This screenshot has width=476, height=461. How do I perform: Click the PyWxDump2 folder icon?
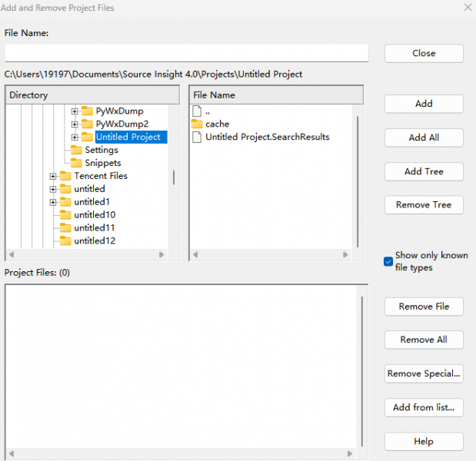pos(87,124)
